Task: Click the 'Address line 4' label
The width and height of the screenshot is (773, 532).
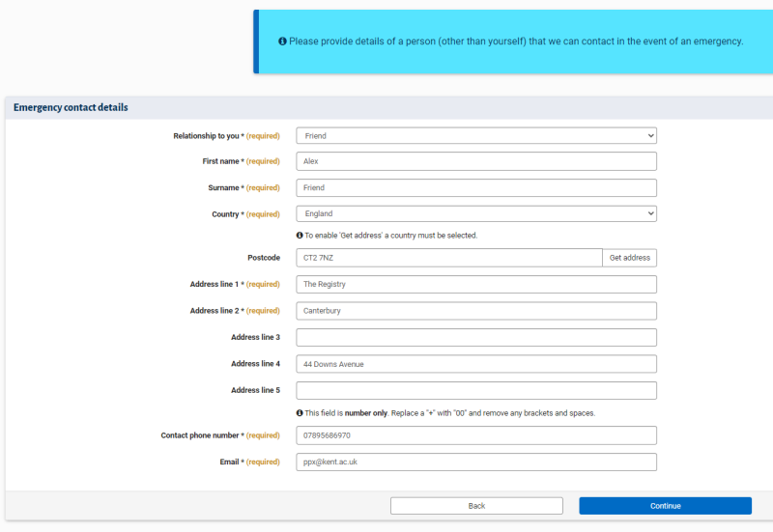Action: coord(255,364)
